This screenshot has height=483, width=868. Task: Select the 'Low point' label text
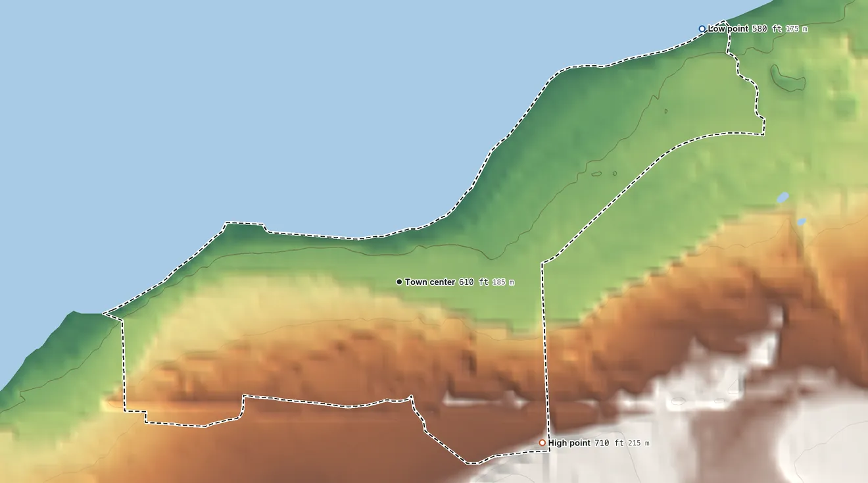click(728, 29)
